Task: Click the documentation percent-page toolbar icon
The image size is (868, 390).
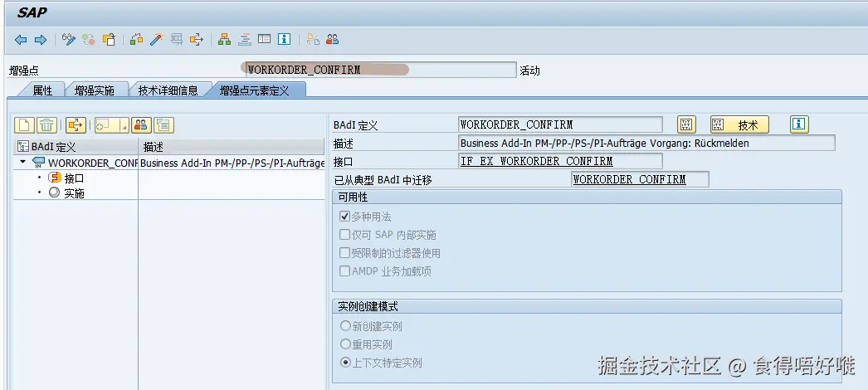Action: pyautogui.click(x=313, y=40)
